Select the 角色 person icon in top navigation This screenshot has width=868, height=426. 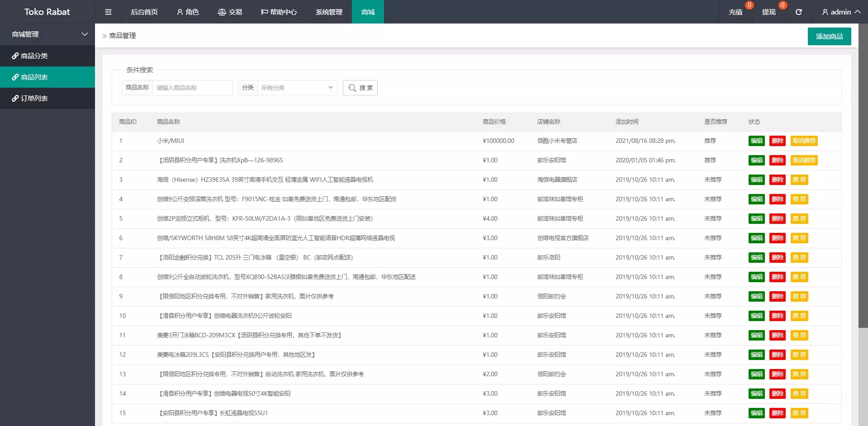coord(180,12)
